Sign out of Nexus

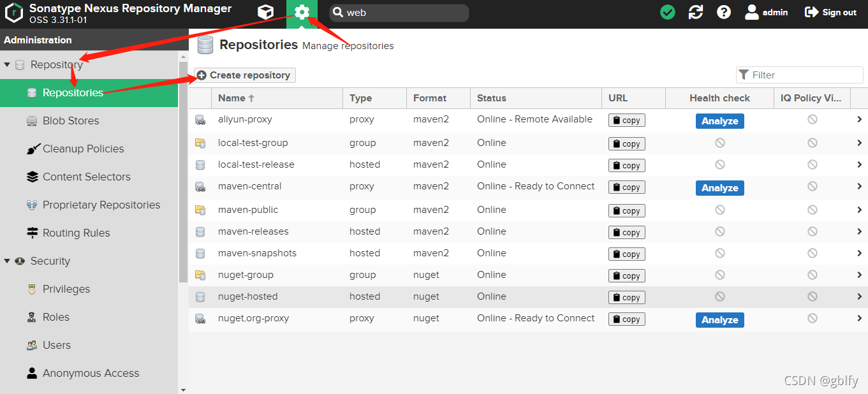click(831, 12)
